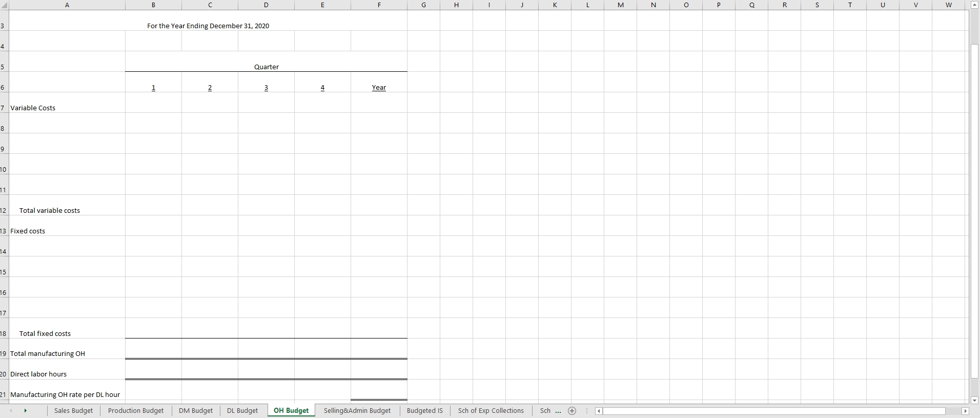The width and height of the screenshot is (980, 418).
Task: Click the sheet tab bar resize handle dots
Action: (x=587, y=411)
